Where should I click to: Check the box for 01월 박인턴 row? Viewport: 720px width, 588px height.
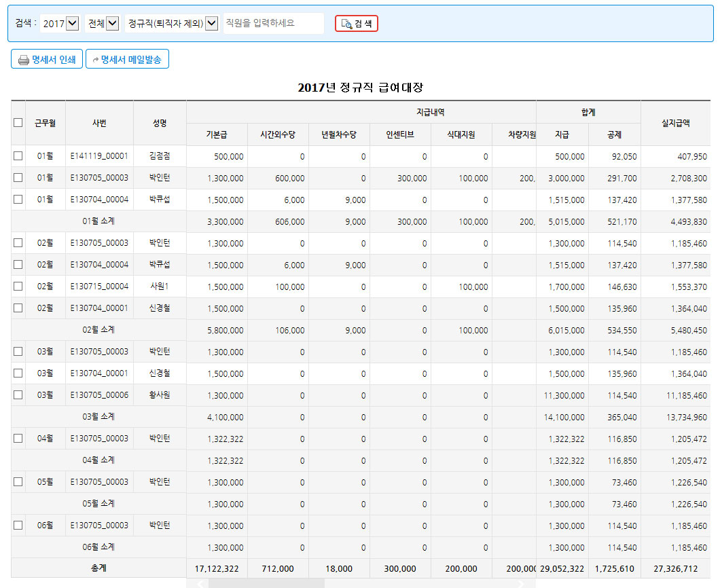(x=18, y=178)
